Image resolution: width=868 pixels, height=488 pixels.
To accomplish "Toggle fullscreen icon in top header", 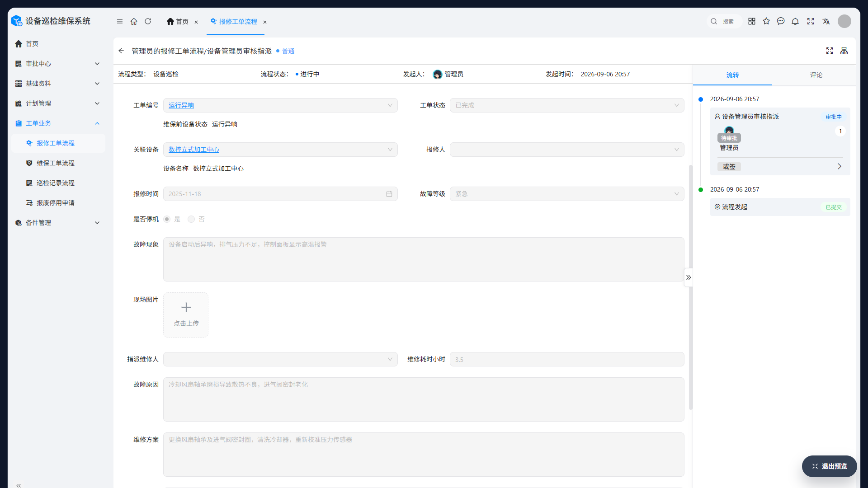I will pyautogui.click(x=811, y=21).
